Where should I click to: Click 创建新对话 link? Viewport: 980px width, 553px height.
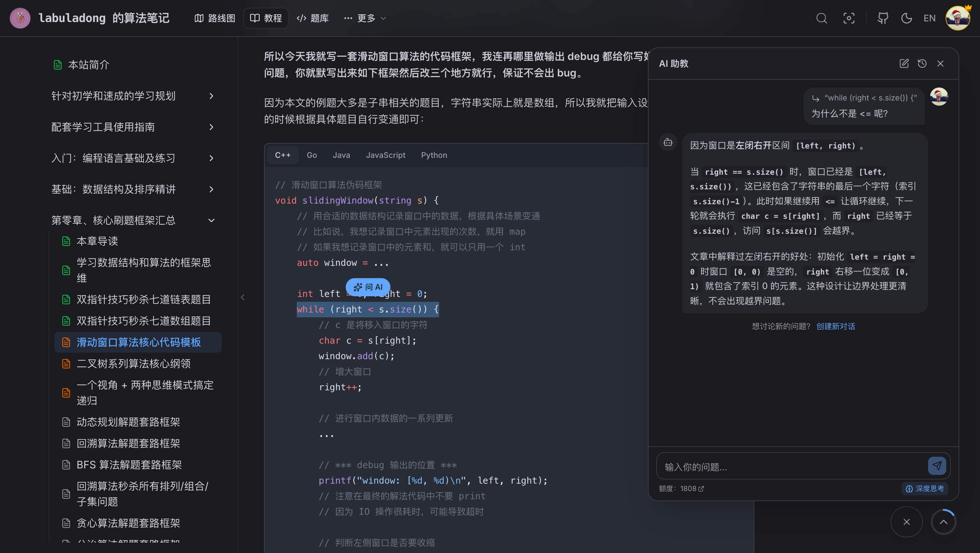point(835,326)
